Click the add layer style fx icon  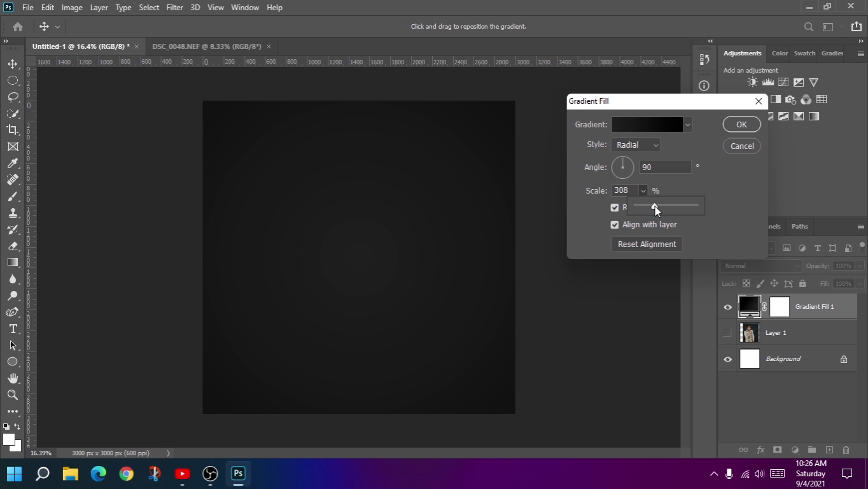coord(760,450)
